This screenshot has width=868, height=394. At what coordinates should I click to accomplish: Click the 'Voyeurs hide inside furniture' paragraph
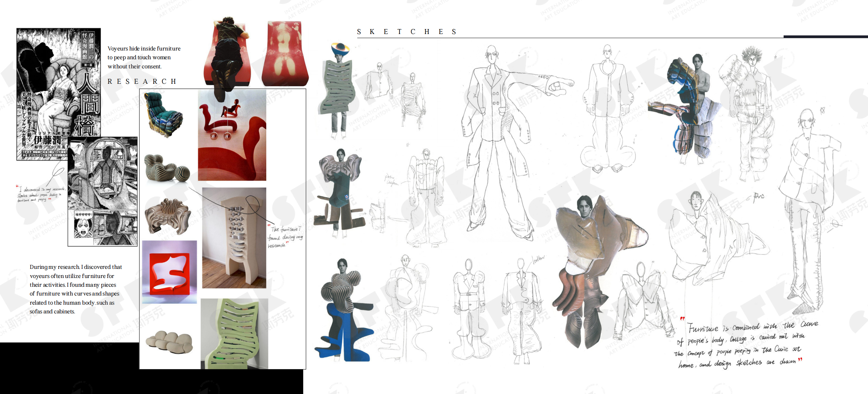coord(144,57)
